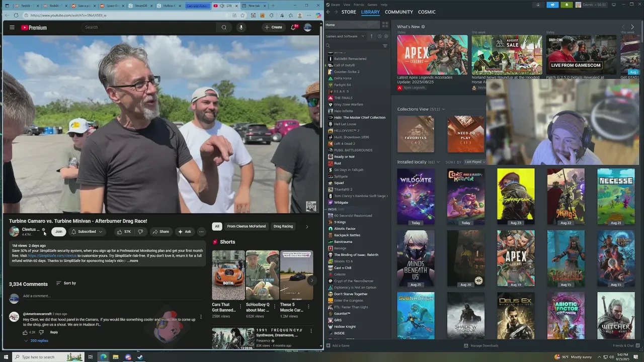Open the YouTube account avatar menu

coord(307,27)
